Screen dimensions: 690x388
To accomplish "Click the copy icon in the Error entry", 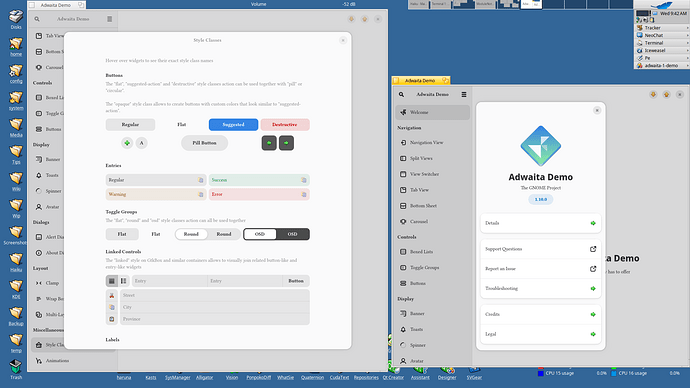I will point(304,194).
